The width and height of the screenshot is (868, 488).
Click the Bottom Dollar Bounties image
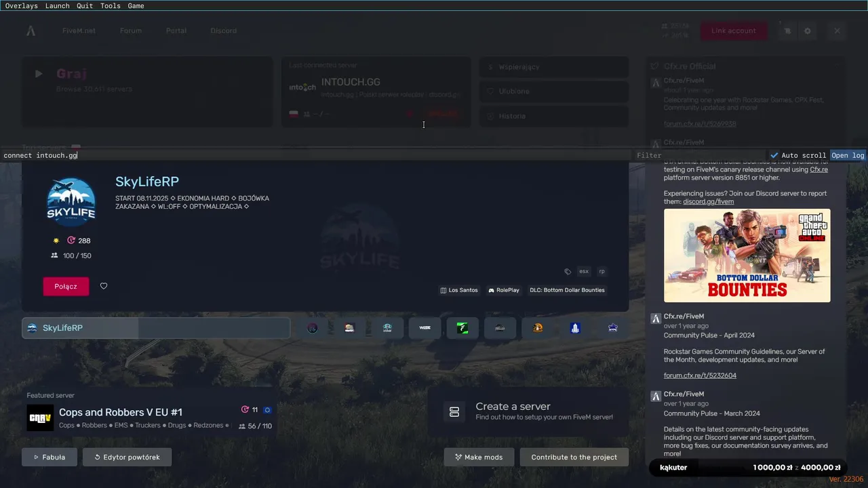coord(747,256)
